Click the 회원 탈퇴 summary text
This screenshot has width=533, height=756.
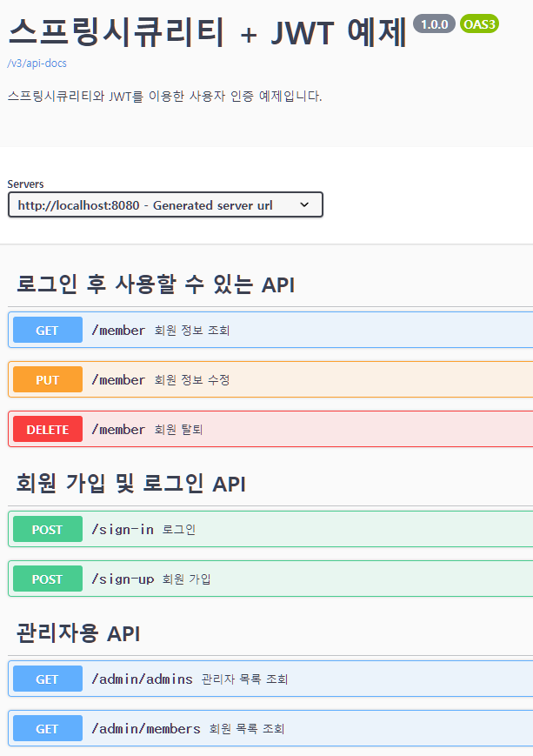point(178,430)
